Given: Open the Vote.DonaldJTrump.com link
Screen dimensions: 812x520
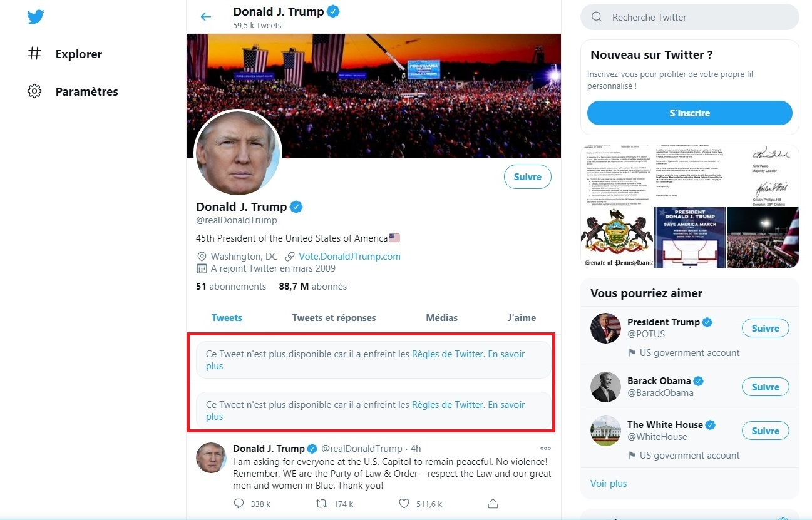Looking at the screenshot, I should [x=349, y=257].
